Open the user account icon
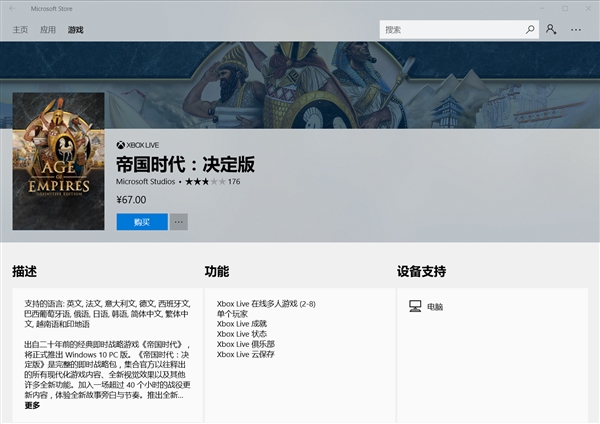The width and height of the screenshot is (600, 424). (551, 29)
